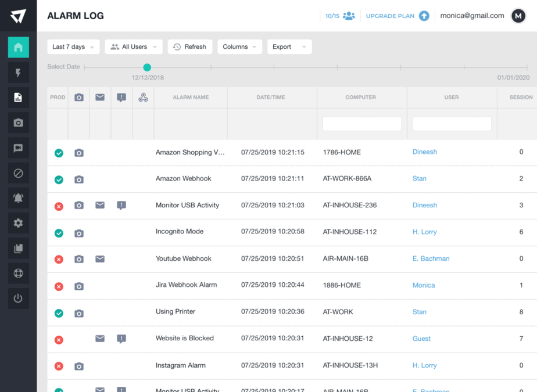The height and width of the screenshot is (392, 537).
Task: Open user Monica link
Action: [x=424, y=285]
